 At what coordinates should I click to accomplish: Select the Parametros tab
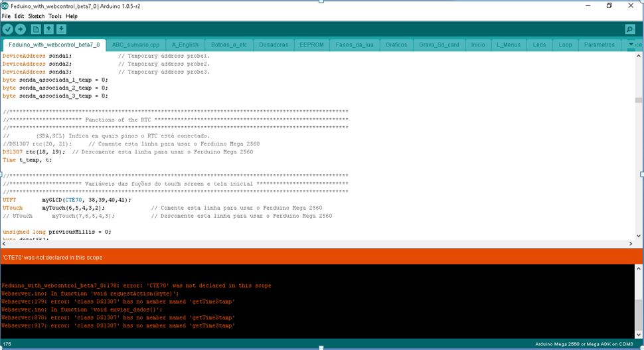tap(600, 45)
